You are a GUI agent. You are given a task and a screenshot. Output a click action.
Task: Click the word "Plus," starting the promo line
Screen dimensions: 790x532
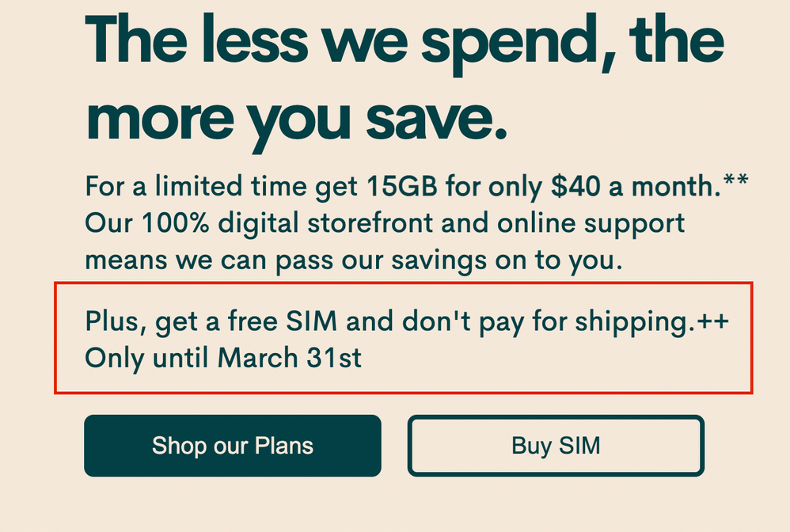116,323
